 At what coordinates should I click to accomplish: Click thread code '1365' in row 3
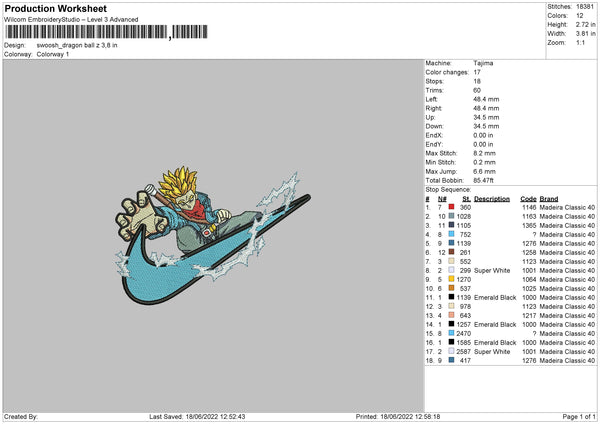(x=529, y=225)
